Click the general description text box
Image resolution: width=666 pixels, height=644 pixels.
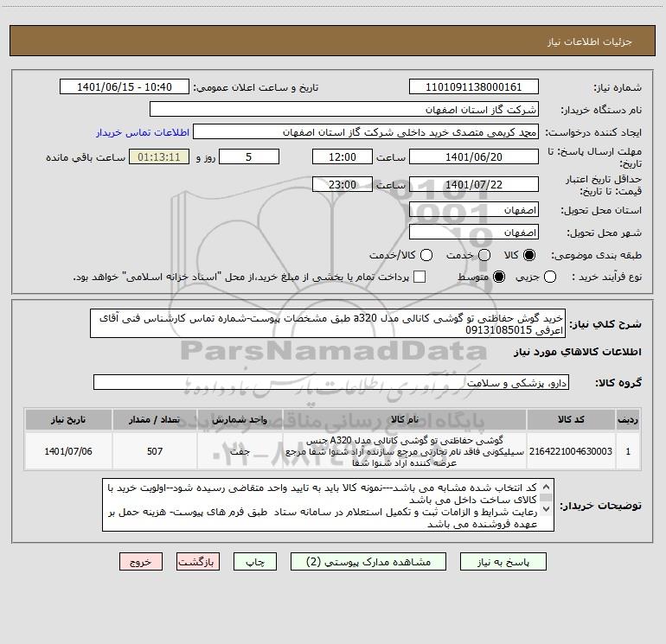328,323
